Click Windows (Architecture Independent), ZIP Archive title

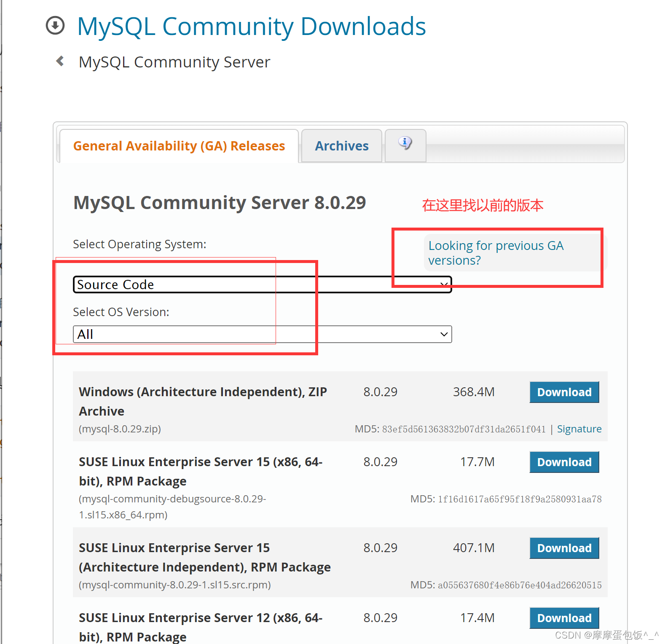(203, 401)
